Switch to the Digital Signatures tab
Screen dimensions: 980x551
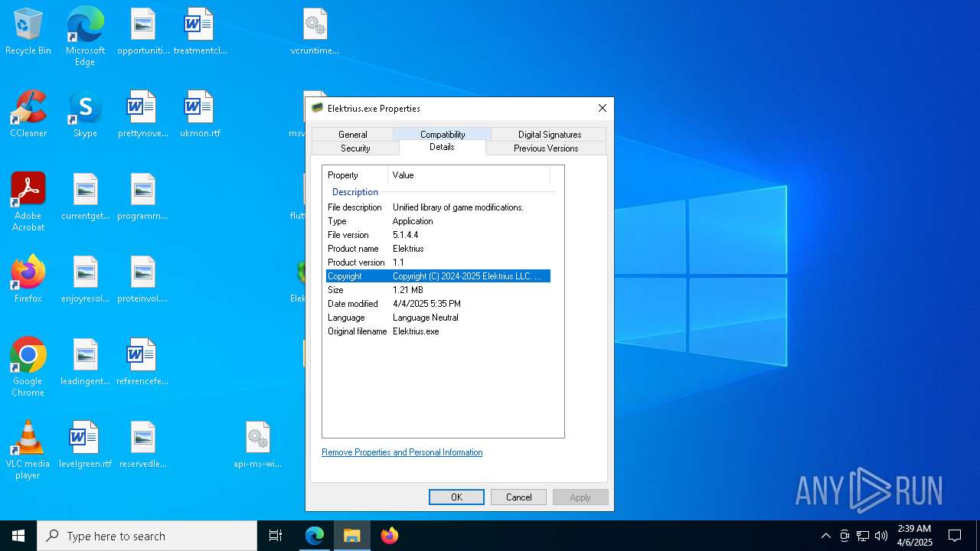tap(550, 135)
